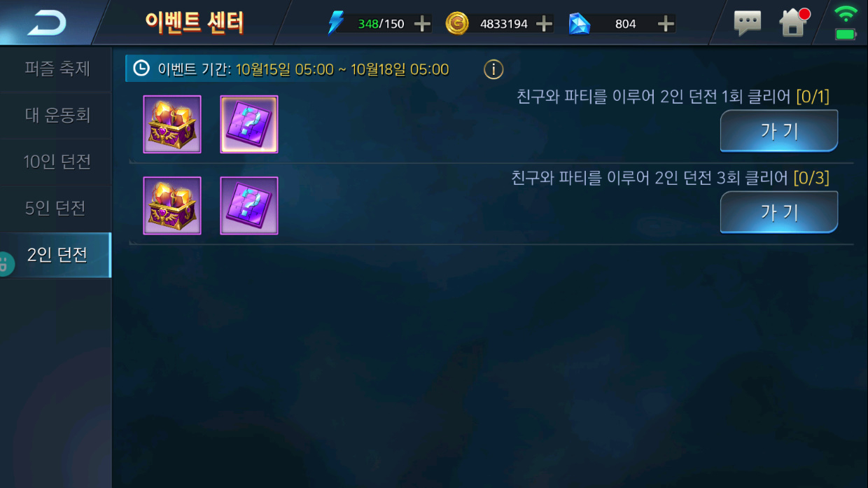Tap the gold coin currency icon
The width and height of the screenshot is (868, 488).
tap(457, 24)
